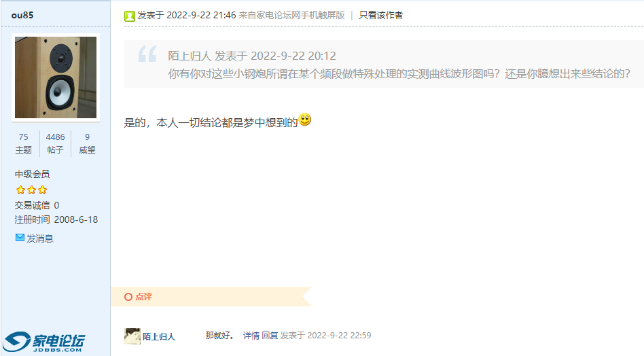Click the three-star member rank icons
Viewport: 644px width, 356px height.
click(31, 190)
